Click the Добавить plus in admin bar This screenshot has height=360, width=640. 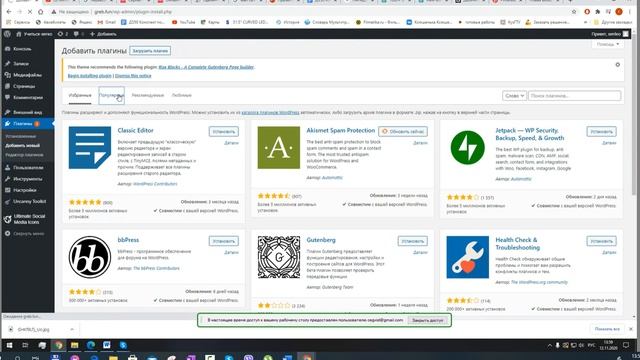103,34
